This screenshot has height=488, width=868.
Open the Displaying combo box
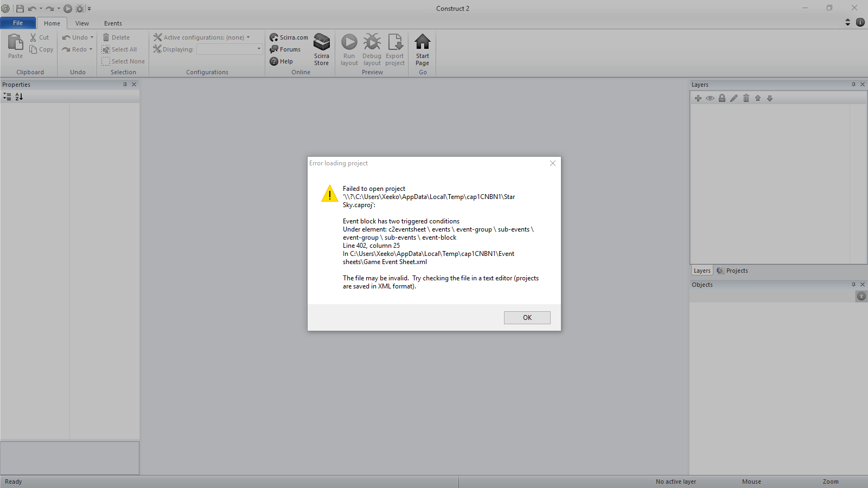click(x=229, y=49)
